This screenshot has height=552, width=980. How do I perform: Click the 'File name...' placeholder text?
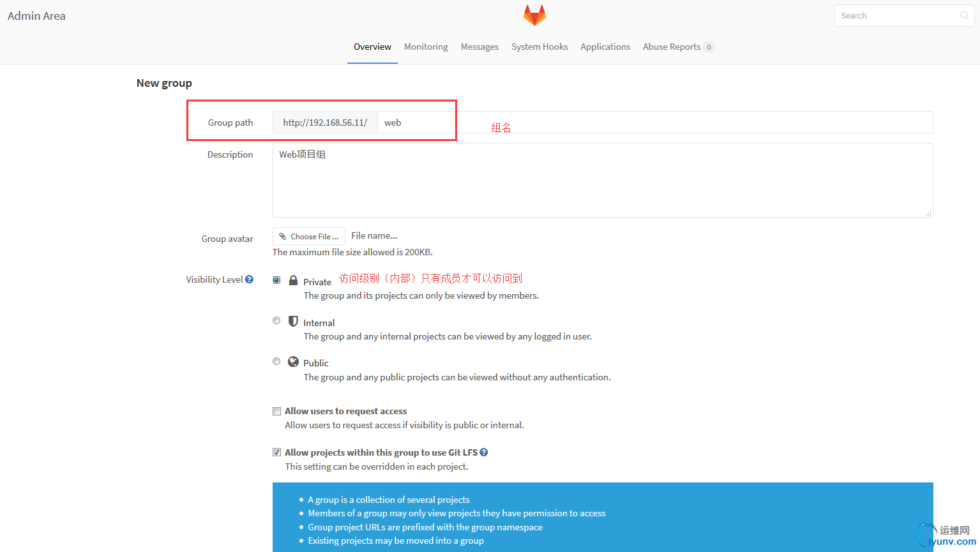click(374, 235)
